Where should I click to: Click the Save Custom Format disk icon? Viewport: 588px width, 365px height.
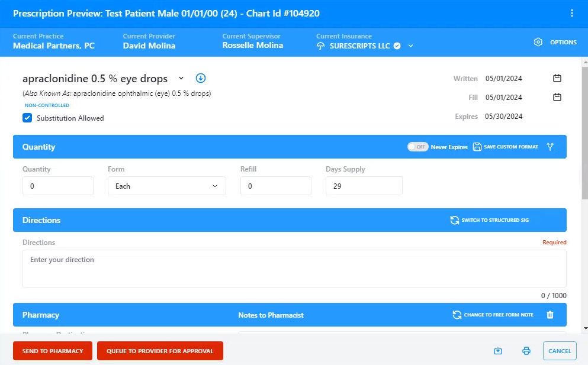pos(477,147)
